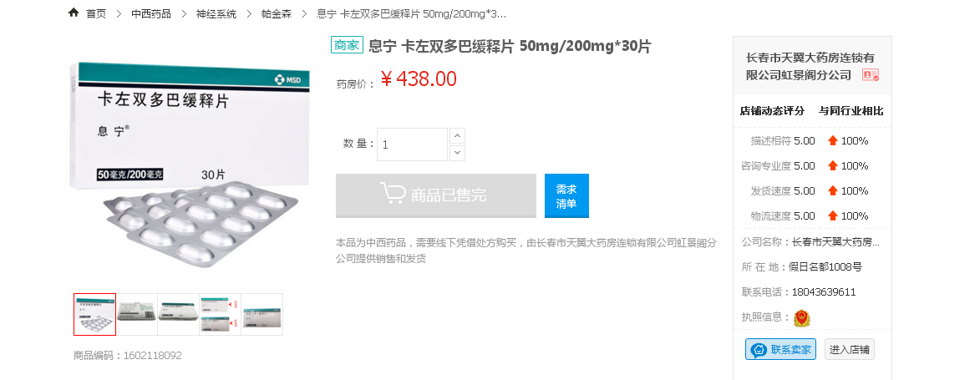Viewport: 980px width, 380px height.
Task: Click the license info badge icon
Action: pyautogui.click(x=801, y=317)
